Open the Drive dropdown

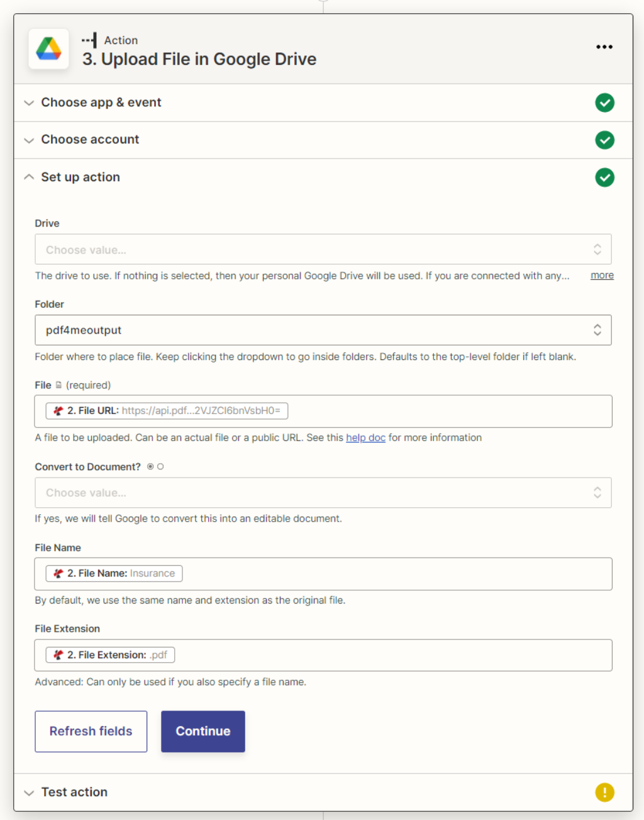pos(323,250)
